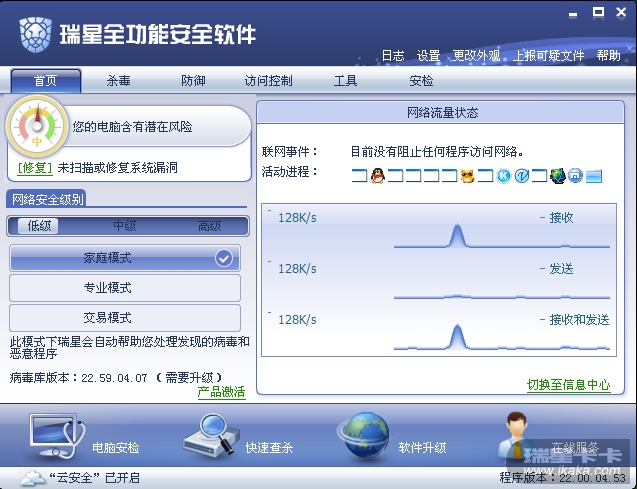Click the blue V circle process icon
This screenshot has width=637, height=489.
(x=522, y=176)
